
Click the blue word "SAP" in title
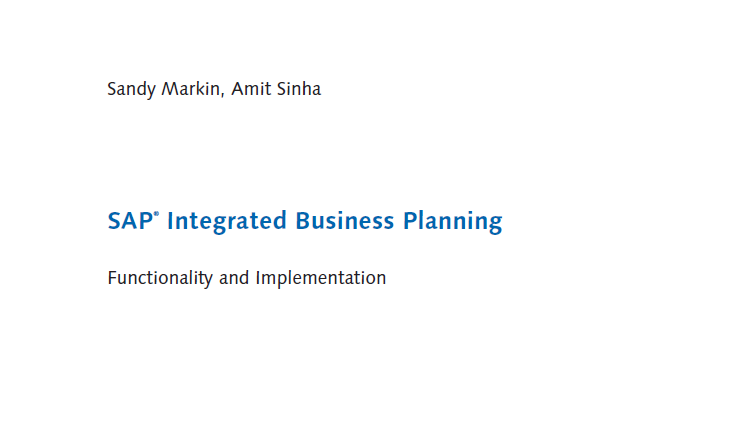click(x=130, y=221)
